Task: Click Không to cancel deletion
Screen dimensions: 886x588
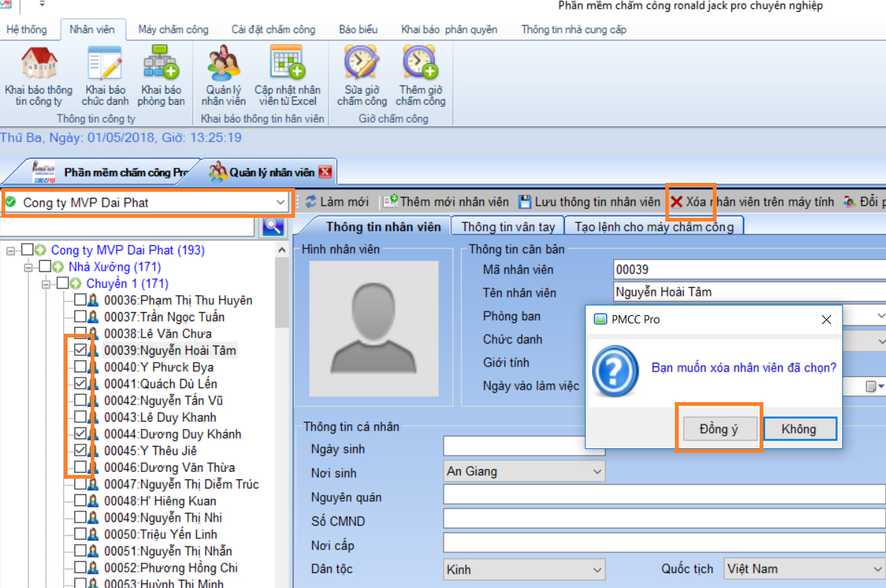Action: pyautogui.click(x=800, y=429)
